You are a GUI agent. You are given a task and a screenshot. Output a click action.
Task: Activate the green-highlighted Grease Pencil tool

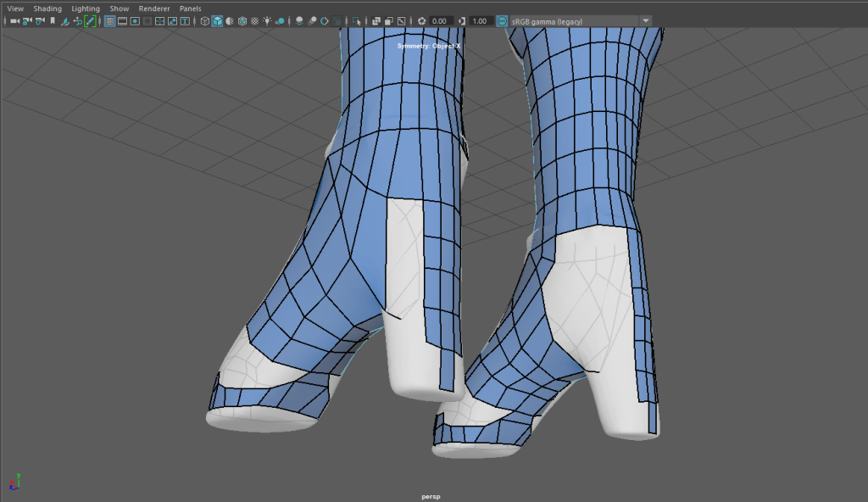(90, 20)
